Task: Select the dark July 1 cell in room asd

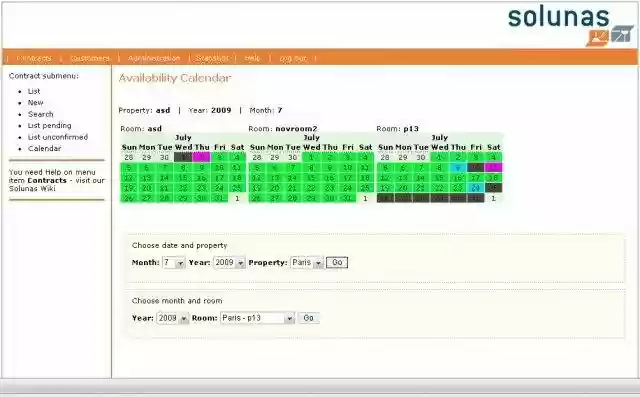Action: tap(183, 157)
